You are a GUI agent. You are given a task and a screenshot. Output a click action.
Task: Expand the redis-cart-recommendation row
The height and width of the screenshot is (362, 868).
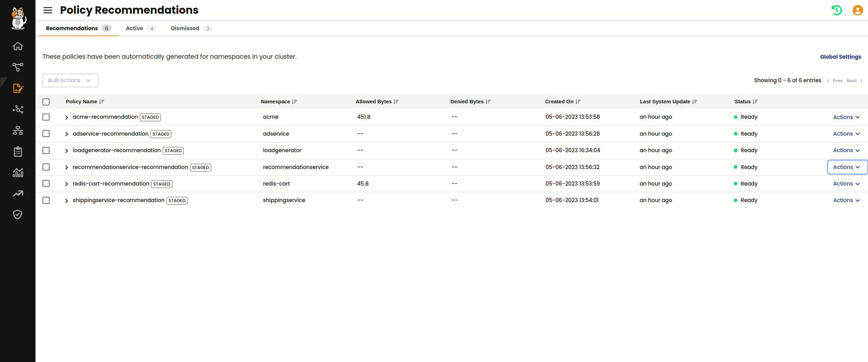(66, 184)
